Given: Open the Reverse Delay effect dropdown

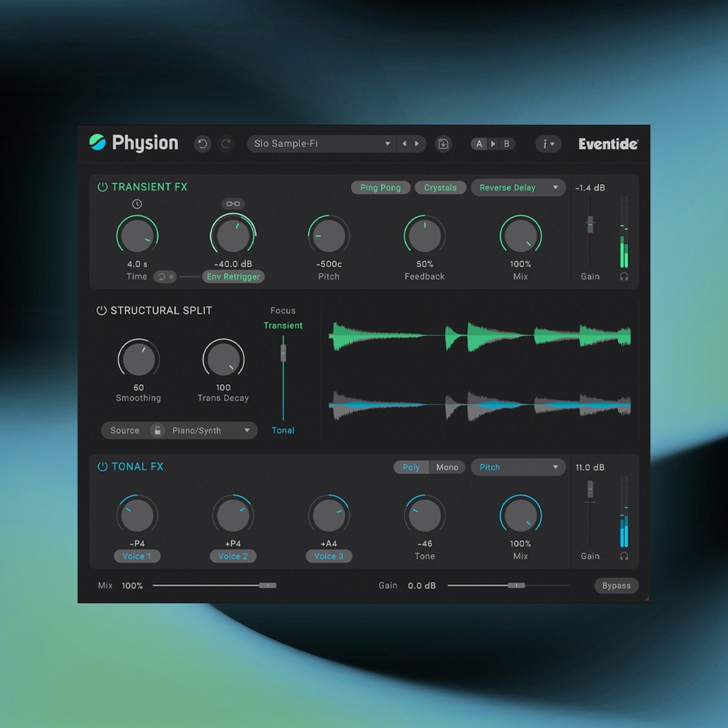Looking at the screenshot, I should coord(518,187).
